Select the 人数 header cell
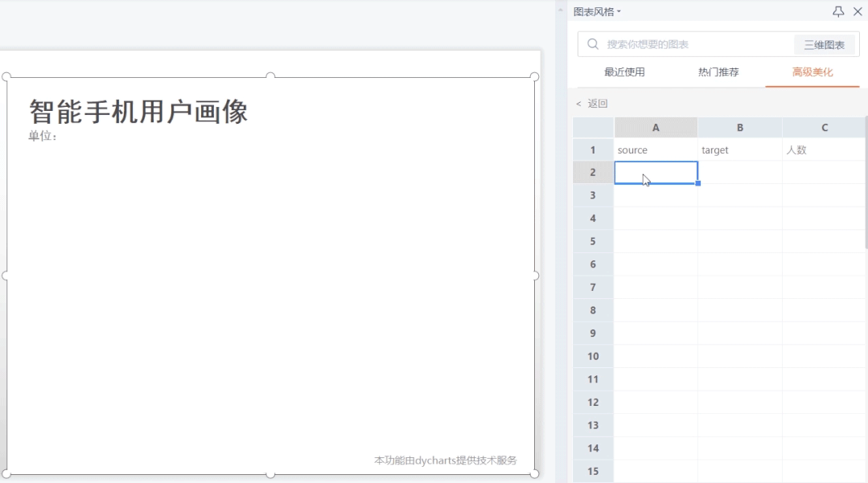The width and height of the screenshot is (868, 483). (x=824, y=149)
